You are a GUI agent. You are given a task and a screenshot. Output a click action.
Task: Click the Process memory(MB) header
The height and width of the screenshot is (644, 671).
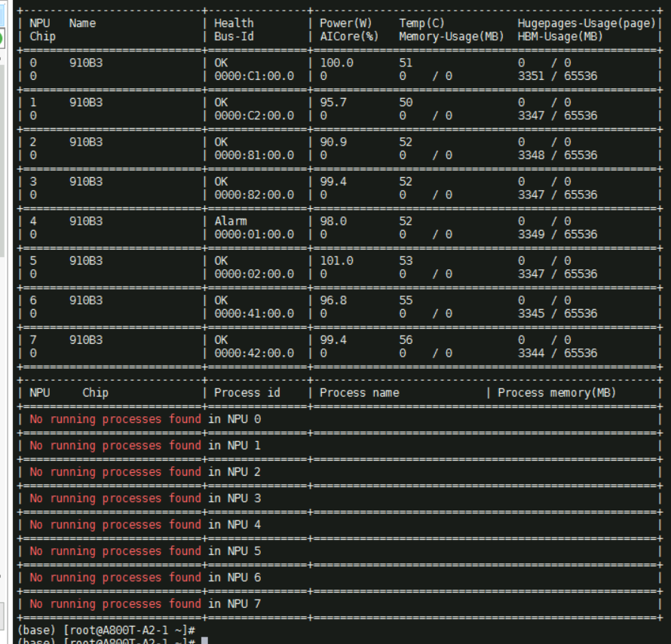[556, 393]
